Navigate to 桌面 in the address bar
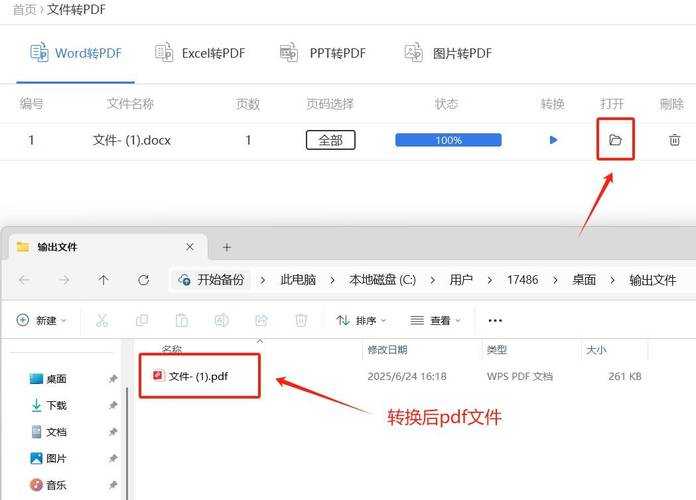The image size is (696, 500). [584, 280]
